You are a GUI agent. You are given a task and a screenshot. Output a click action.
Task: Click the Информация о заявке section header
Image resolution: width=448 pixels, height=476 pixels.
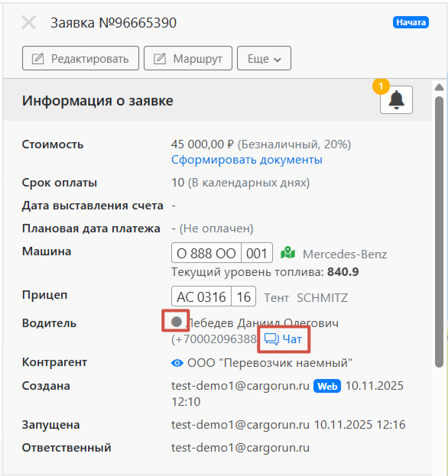[x=98, y=101]
